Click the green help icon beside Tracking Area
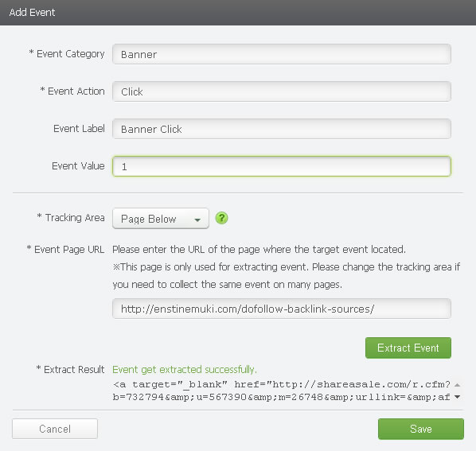The image size is (476, 451). point(221,218)
